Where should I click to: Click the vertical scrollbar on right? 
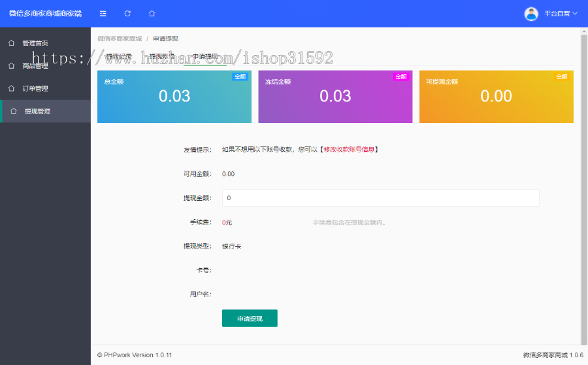pos(583,196)
